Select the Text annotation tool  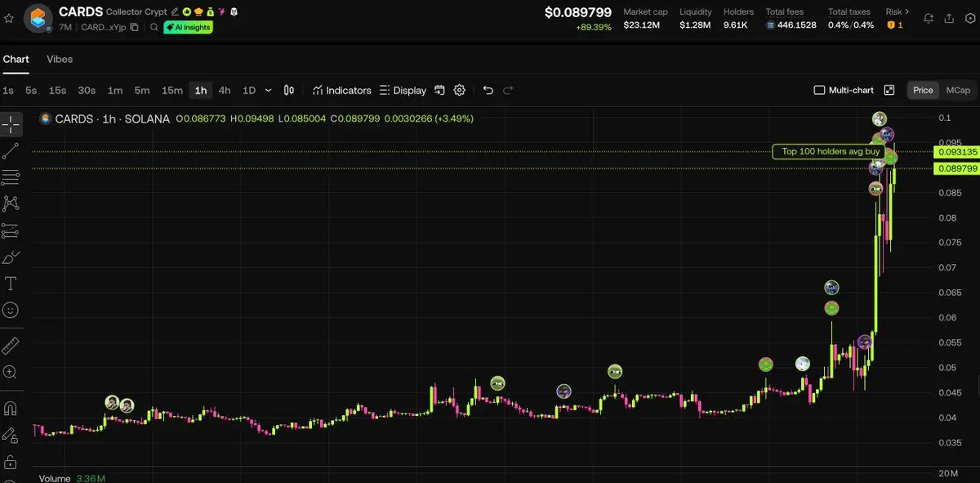pyautogui.click(x=11, y=284)
